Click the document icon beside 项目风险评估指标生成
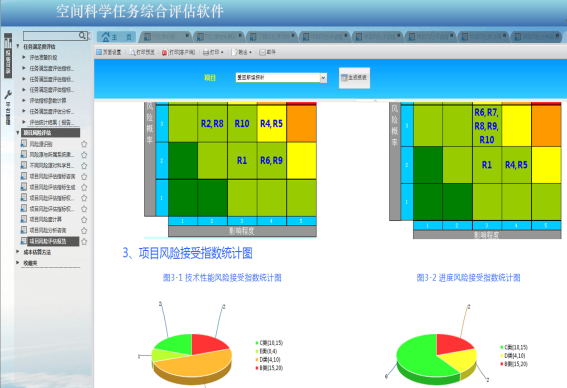Image resolution: width=567 pixels, height=388 pixels. coord(24,187)
